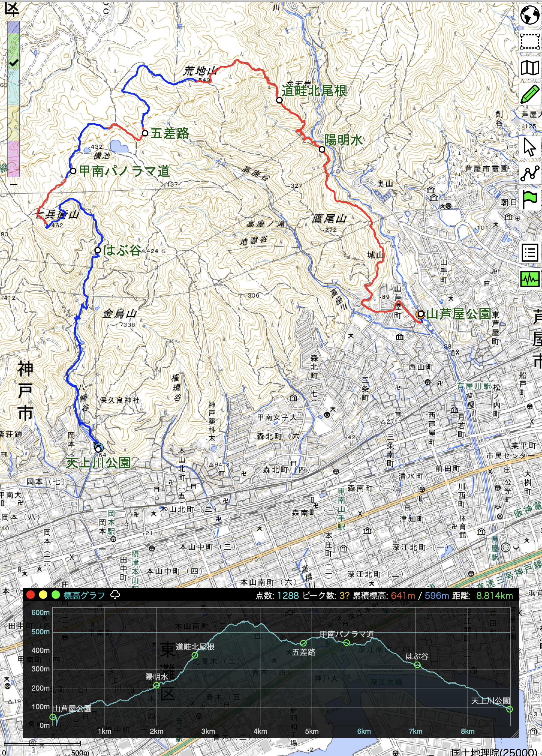Click the globe icon in the right toolbar
Viewport: 542px width, 756px height.
(x=530, y=15)
